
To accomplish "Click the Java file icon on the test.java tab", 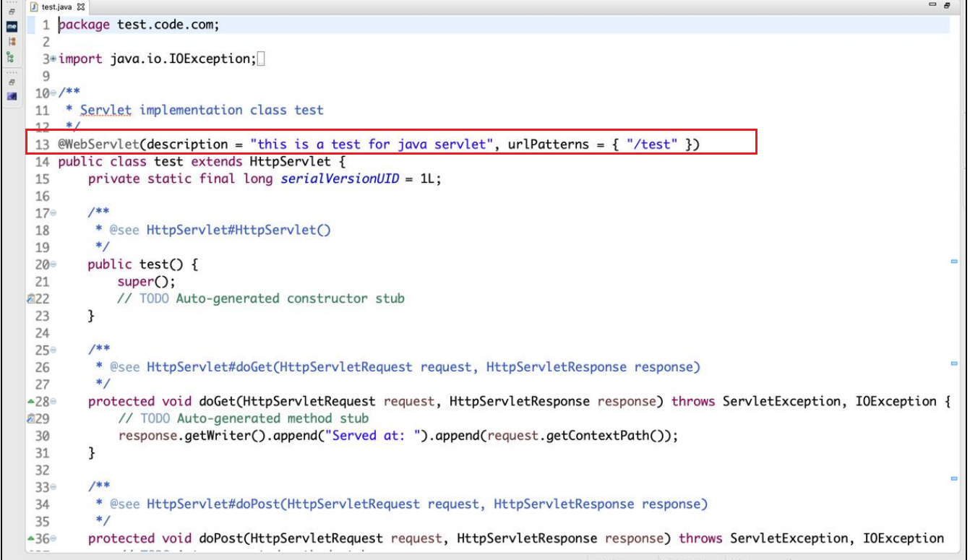I will (x=34, y=7).
